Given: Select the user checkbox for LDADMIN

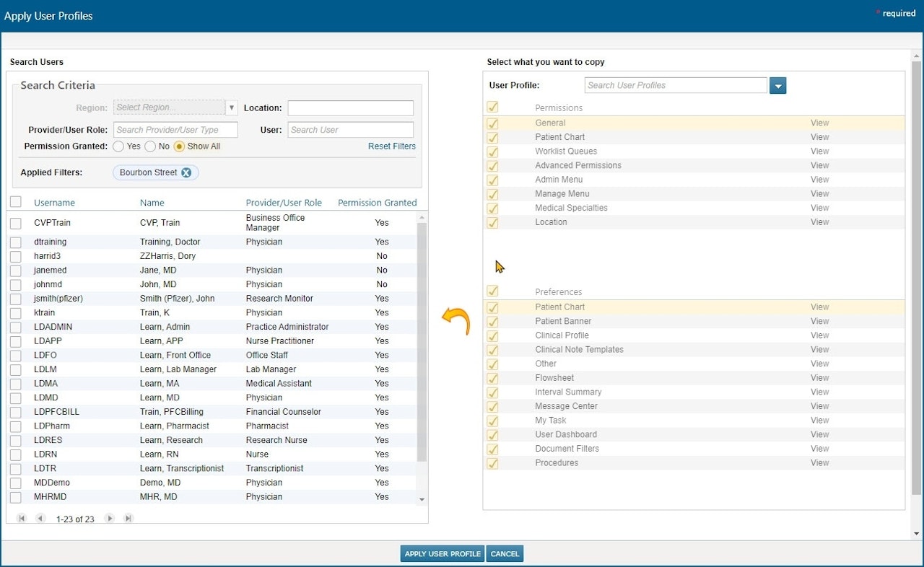Looking at the screenshot, I should 17,327.
